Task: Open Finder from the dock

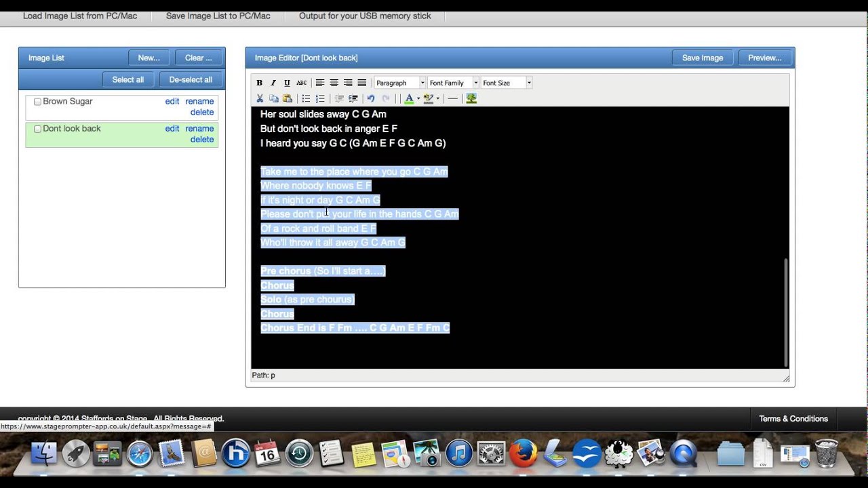Action: [44, 453]
